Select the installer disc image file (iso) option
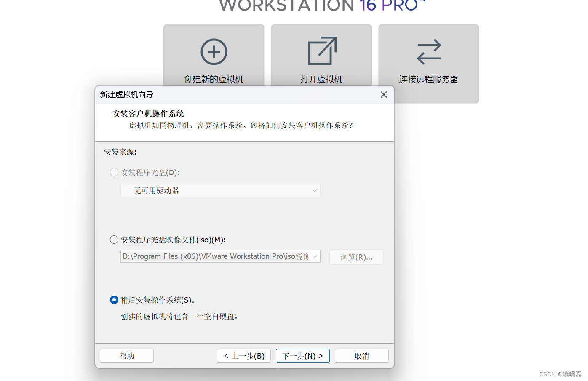Image resolution: width=588 pixels, height=381 pixels. click(114, 240)
